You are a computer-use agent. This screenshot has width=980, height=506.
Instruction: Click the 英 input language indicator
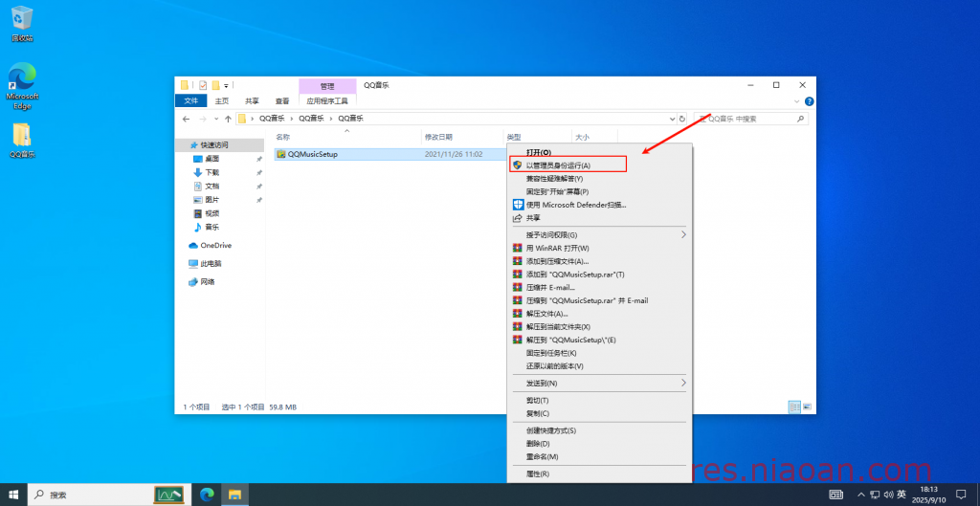pos(902,495)
